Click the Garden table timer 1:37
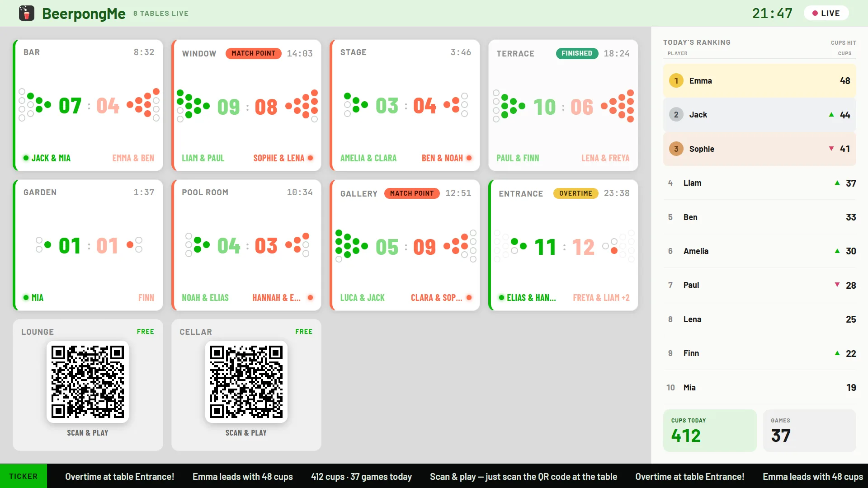Screen dimensions: 868x488 coord(144,192)
